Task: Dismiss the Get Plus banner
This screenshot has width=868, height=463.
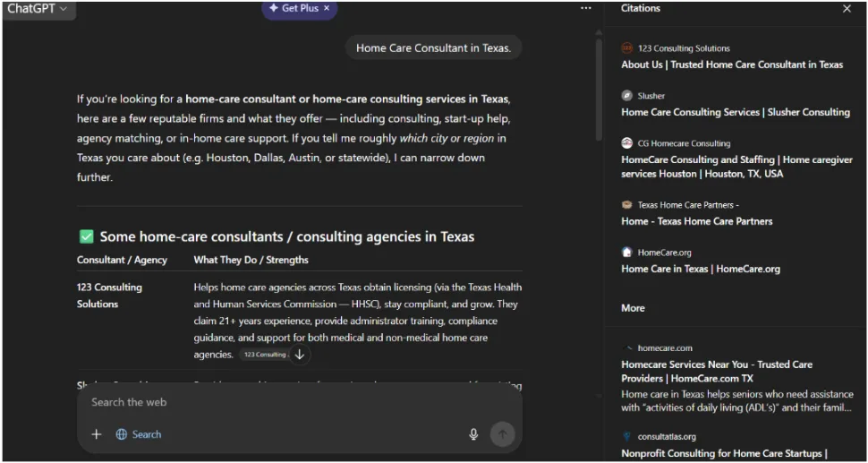Action: [327, 8]
